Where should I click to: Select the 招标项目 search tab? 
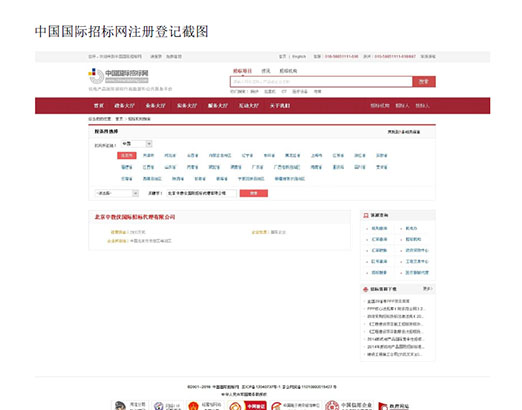pos(242,71)
